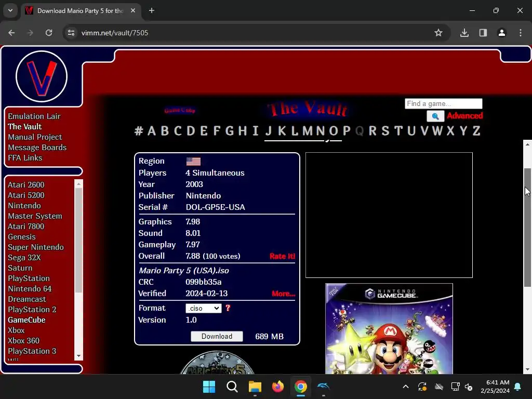
Task: Click the taskbar clock and date
Action: click(495, 387)
